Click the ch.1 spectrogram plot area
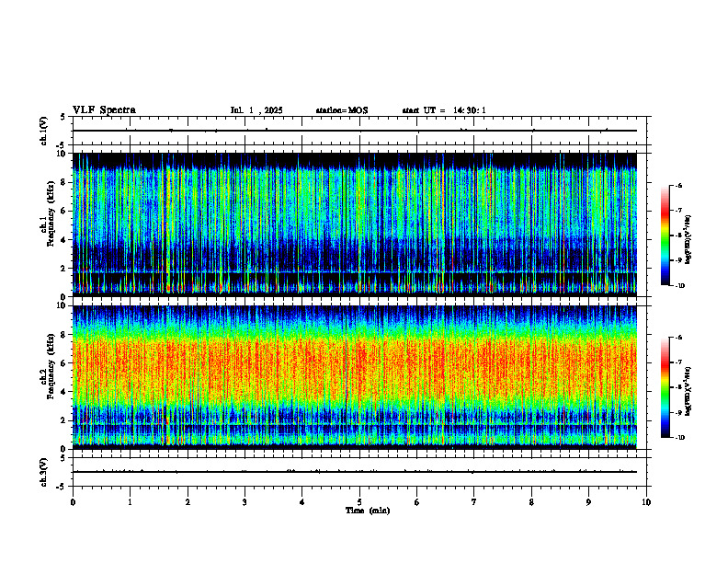728x563 pixels. tap(354, 224)
